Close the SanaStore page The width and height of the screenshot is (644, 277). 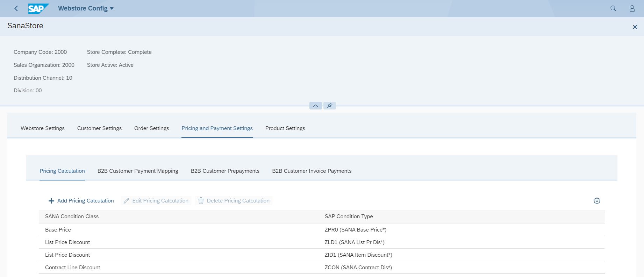tap(635, 27)
